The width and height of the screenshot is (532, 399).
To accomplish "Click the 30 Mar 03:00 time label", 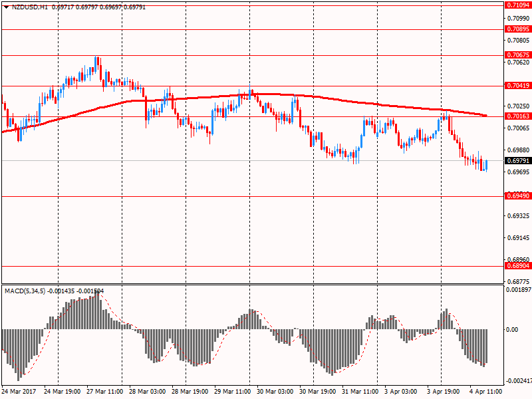I will 275,392.
